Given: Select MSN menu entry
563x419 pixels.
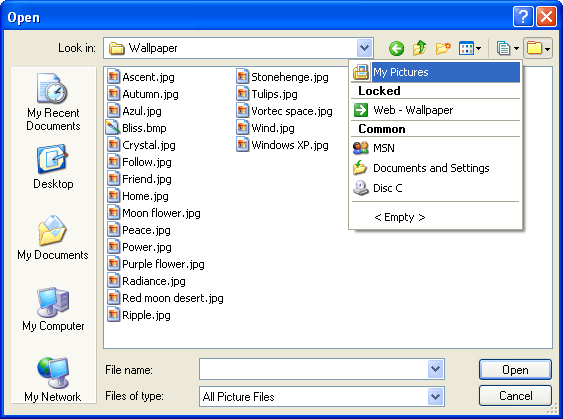Looking at the screenshot, I should click(x=436, y=148).
